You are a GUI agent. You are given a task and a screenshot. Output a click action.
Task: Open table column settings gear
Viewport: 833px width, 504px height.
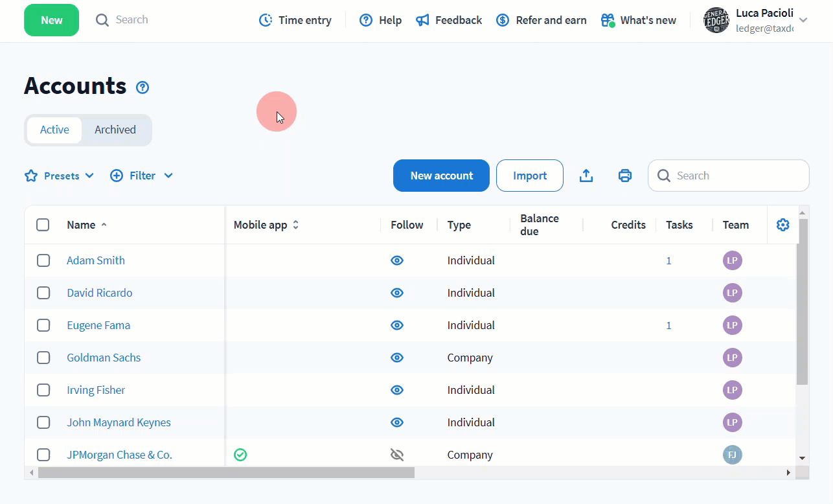pos(782,225)
